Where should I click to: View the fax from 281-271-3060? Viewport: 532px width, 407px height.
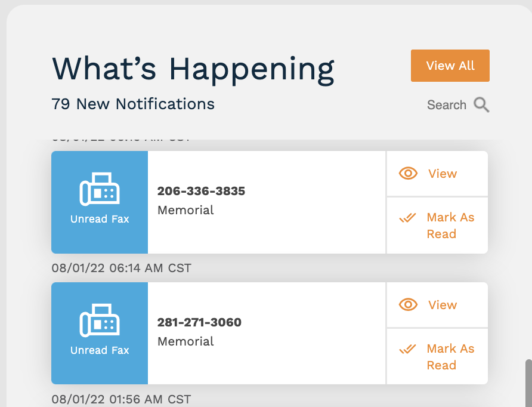click(x=437, y=305)
